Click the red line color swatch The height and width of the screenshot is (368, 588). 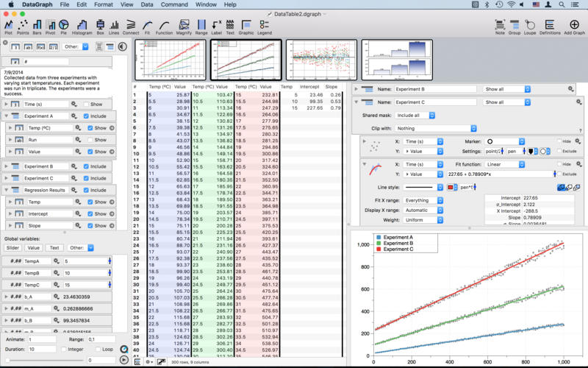click(x=451, y=188)
